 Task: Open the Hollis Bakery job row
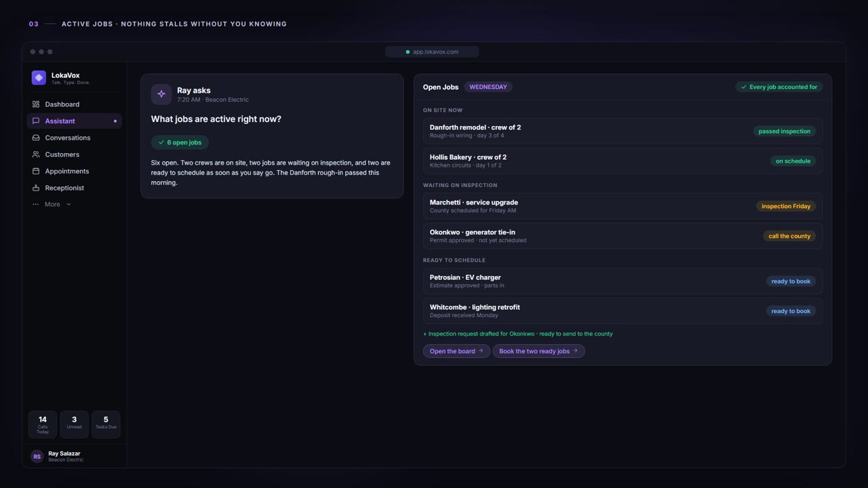coord(623,161)
